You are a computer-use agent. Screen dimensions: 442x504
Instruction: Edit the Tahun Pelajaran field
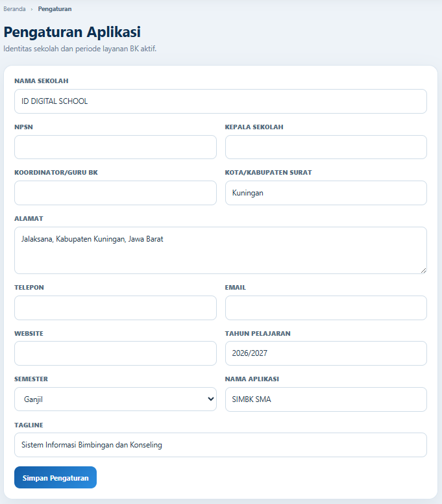326,353
